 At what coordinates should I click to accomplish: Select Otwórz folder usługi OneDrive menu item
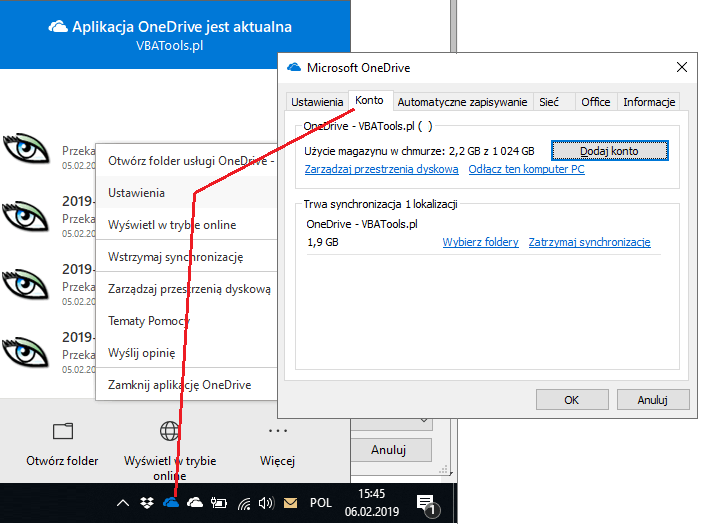187,161
